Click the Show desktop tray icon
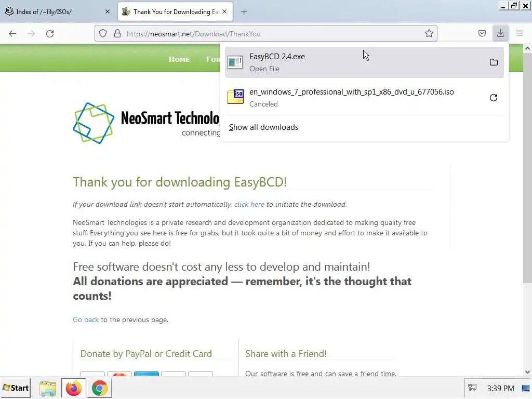 point(526,388)
